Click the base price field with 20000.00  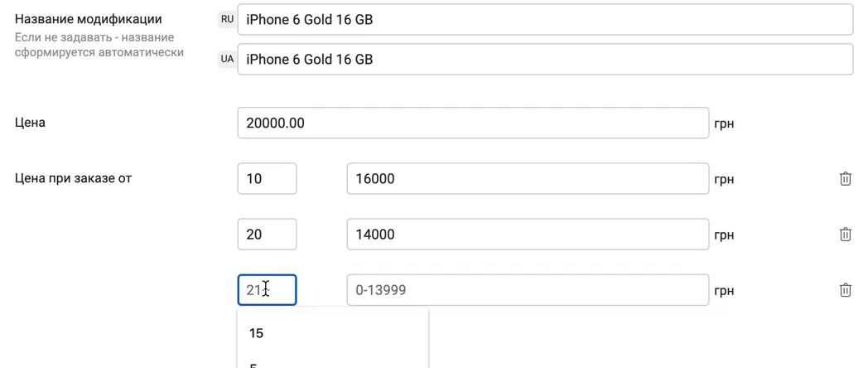(x=473, y=123)
